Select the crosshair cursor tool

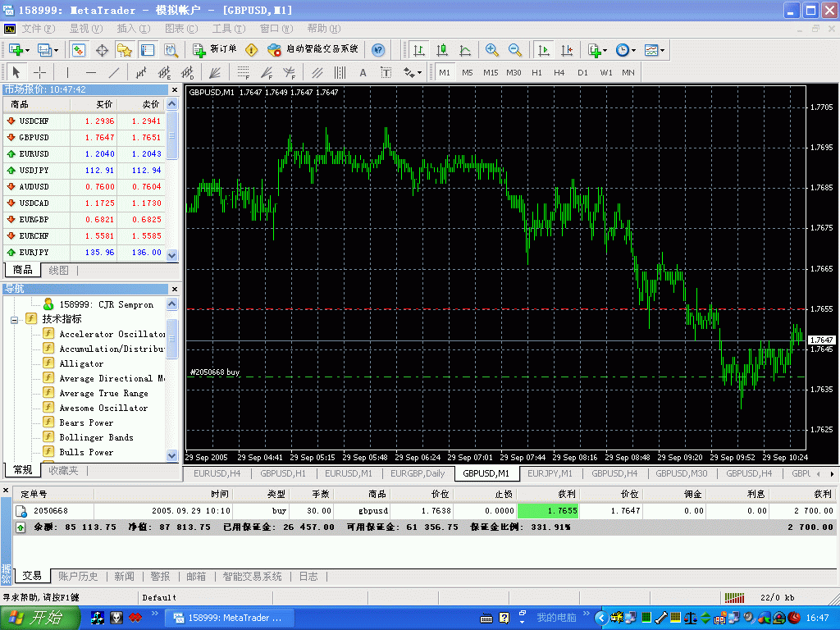[x=39, y=72]
